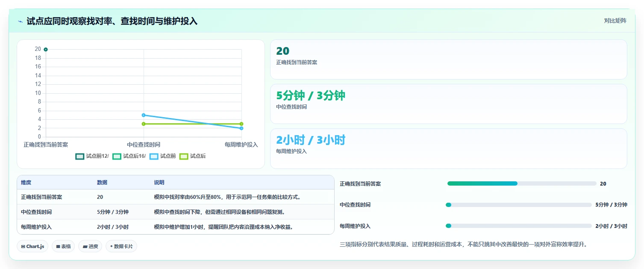Click the note about 查找时间下降
The image size is (644, 269).
tap(219, 212)
